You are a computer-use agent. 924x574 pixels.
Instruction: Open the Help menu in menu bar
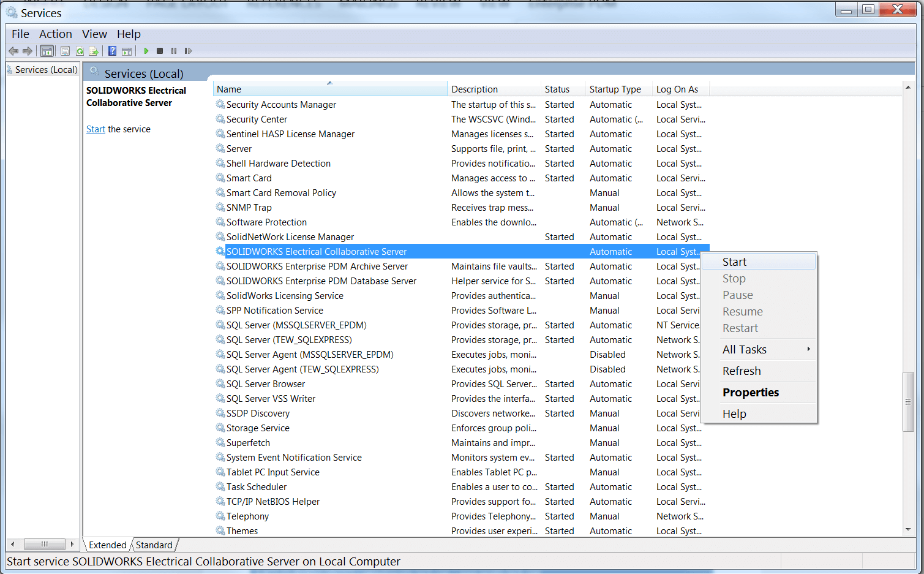tap(129, 34)
